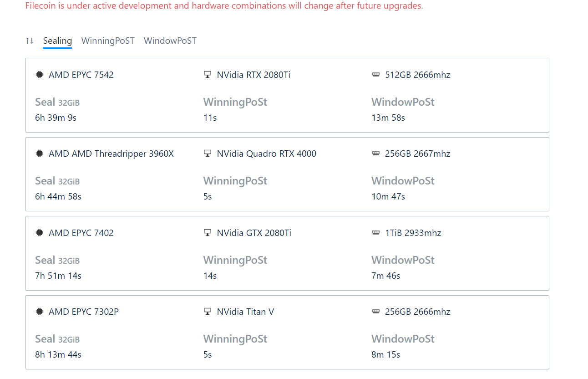This screenshot has height=379, width=588.
Task: Click the AMD EPYC 7542 label
Action: pyautogui.click(x=81, y=75)
